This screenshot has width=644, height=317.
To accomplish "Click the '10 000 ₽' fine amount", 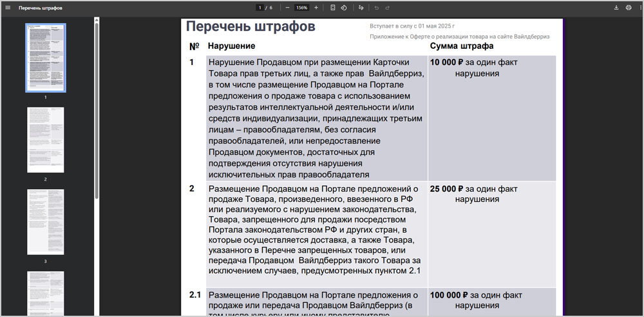I will 446,63.
